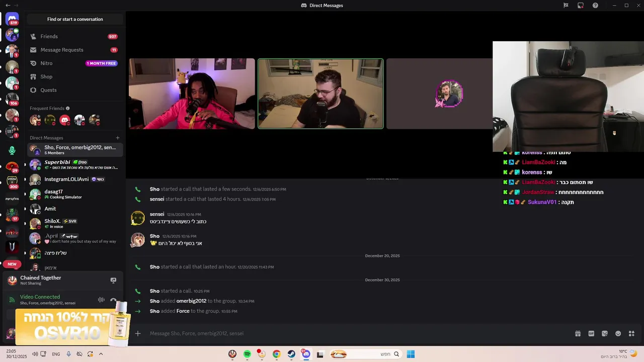This screenshot has width=644, height=362.
Task: Open Message Requests
Action: tap(75, 50)
